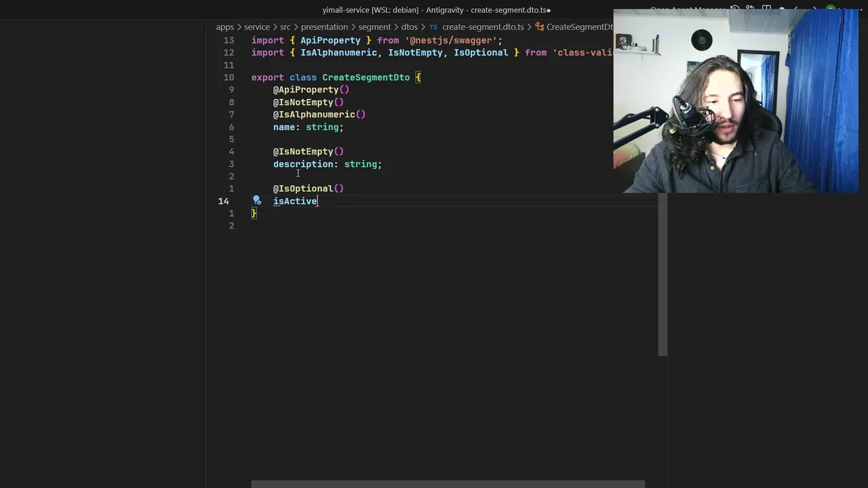
Task: Click current line number 14 in gutter
Action: 223,201
